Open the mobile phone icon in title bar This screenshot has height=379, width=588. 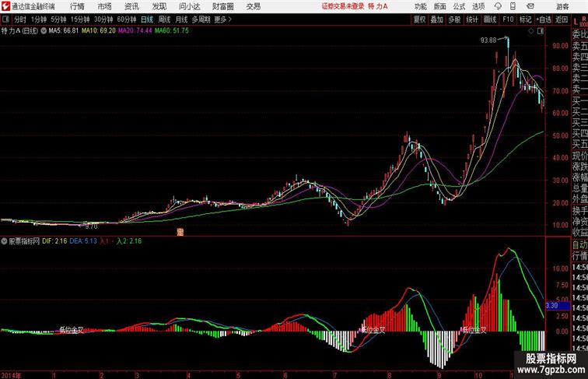point(513,6)
